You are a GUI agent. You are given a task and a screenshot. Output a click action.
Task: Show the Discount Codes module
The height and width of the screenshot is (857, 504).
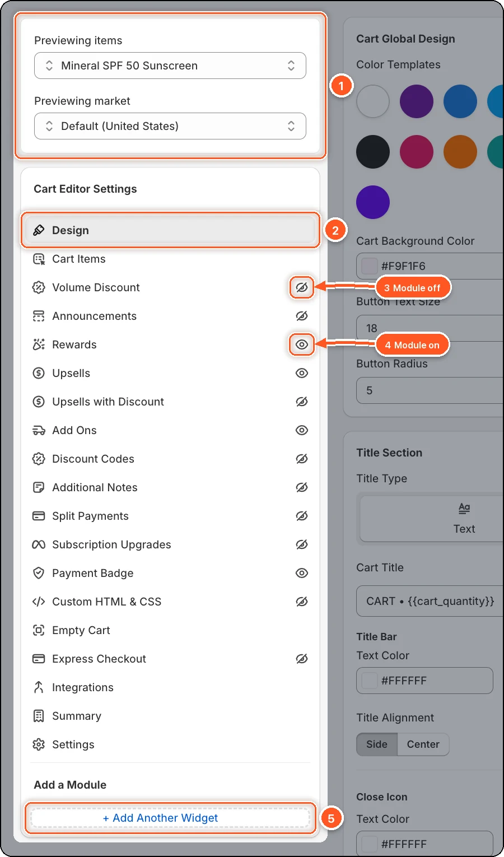302,459
